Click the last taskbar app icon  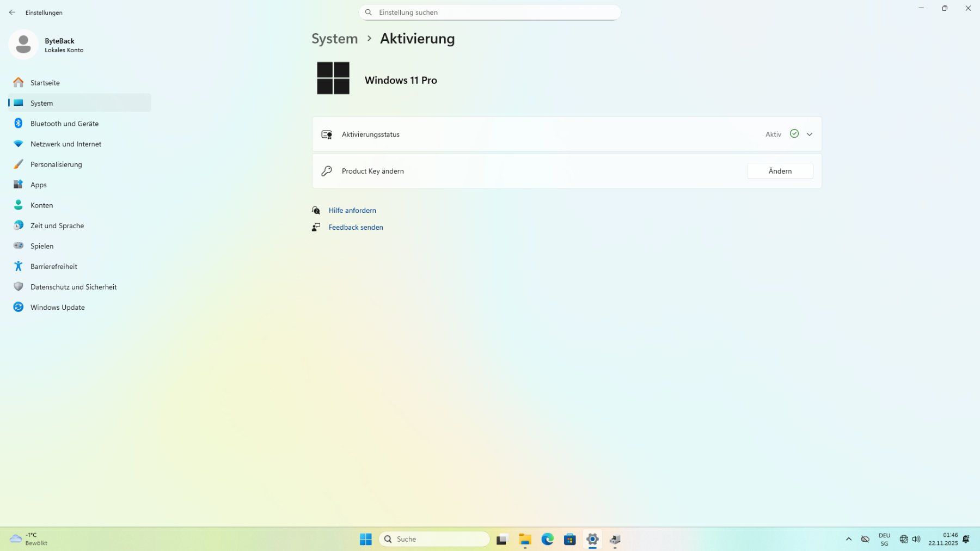[x=615, y=539]
